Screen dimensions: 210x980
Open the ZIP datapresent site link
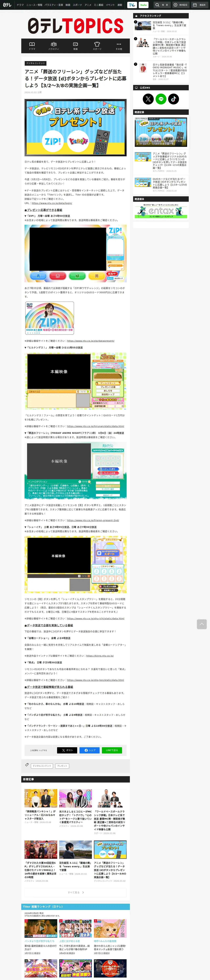(91, 341)
